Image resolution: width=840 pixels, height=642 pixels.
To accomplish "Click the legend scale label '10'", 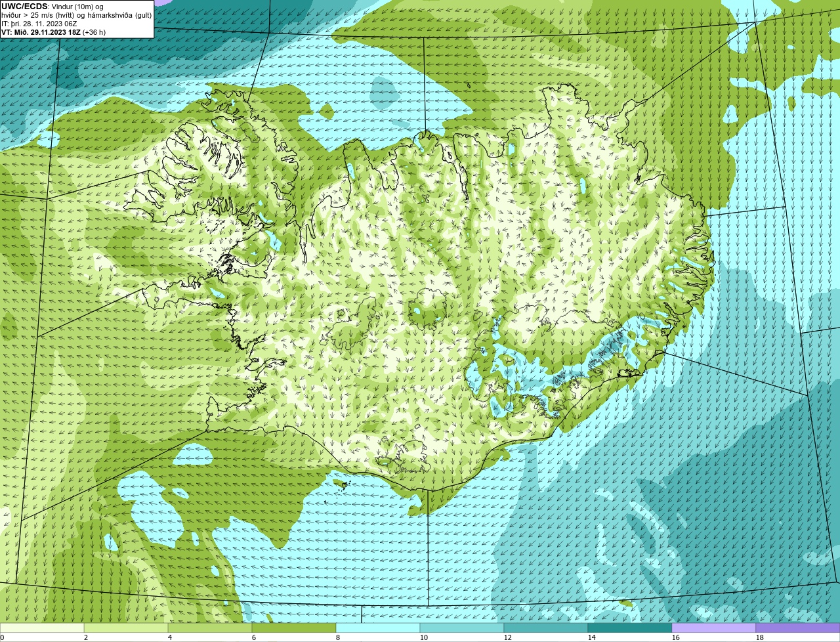I will [x=424, y=637].
